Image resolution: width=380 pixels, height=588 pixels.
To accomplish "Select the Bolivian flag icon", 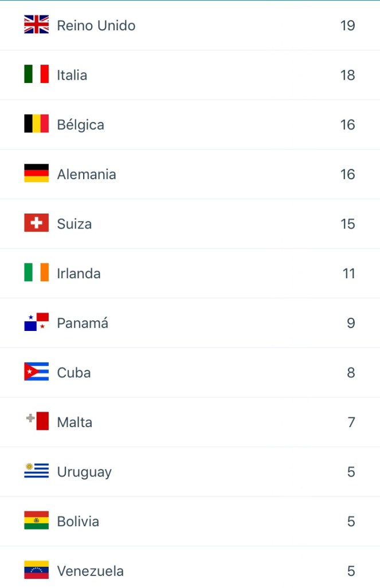I will [36, 521].
